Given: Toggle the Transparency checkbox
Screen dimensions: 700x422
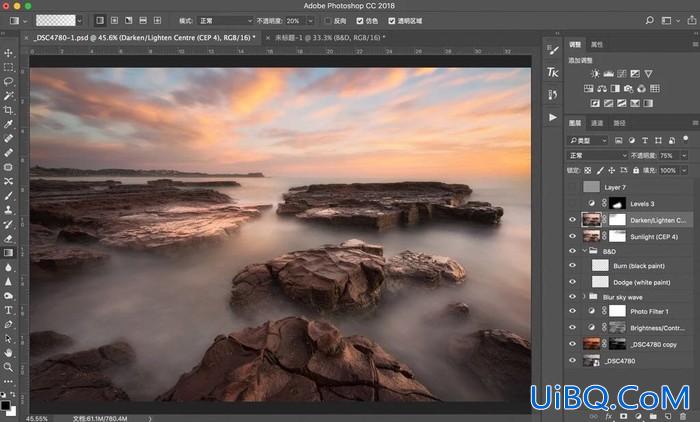Looking at the screenshot, I should coord(392,21).
